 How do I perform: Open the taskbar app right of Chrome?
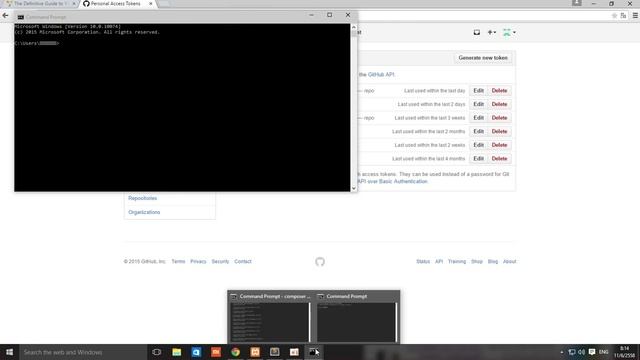(255, 352)
